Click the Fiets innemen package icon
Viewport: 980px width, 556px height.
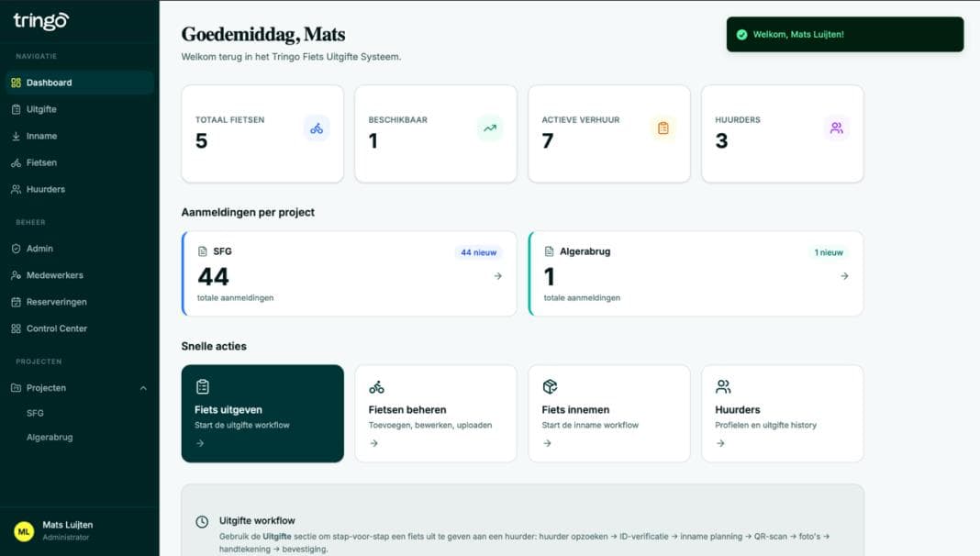pos(550,386)
